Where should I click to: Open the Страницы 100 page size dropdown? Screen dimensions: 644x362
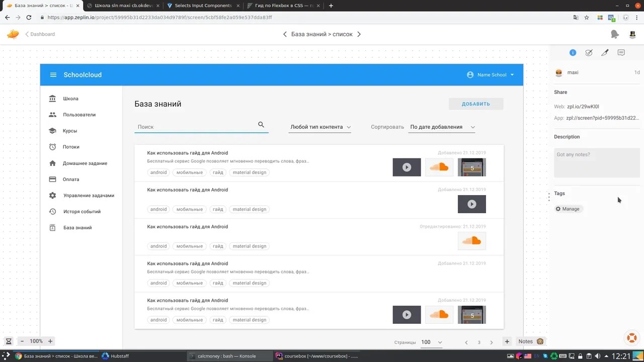click(432, 342)
